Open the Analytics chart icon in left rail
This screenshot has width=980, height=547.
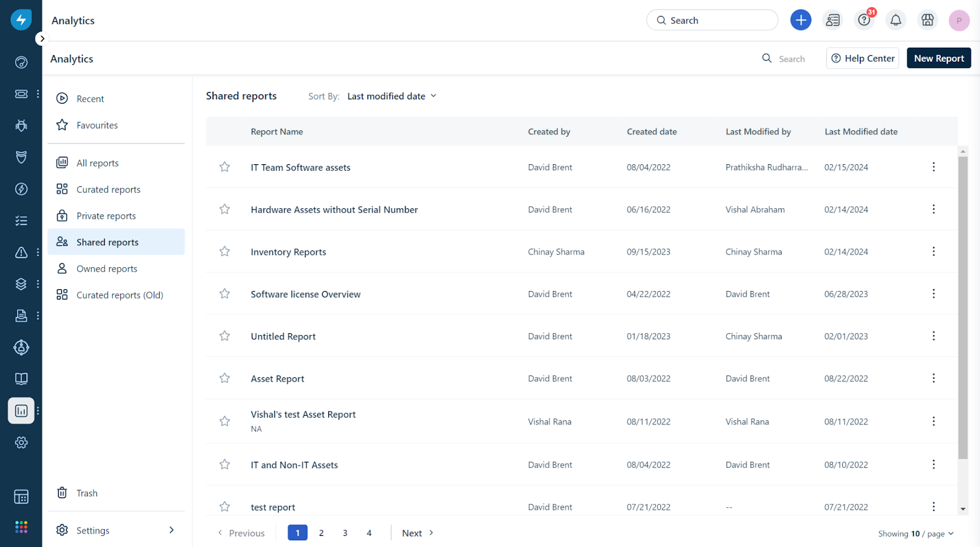21,411
